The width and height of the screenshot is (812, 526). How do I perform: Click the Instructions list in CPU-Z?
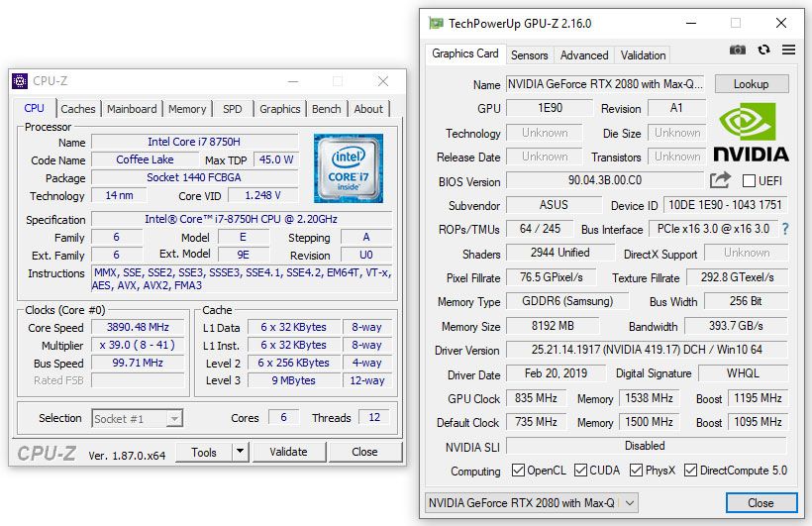coord(242,278)
